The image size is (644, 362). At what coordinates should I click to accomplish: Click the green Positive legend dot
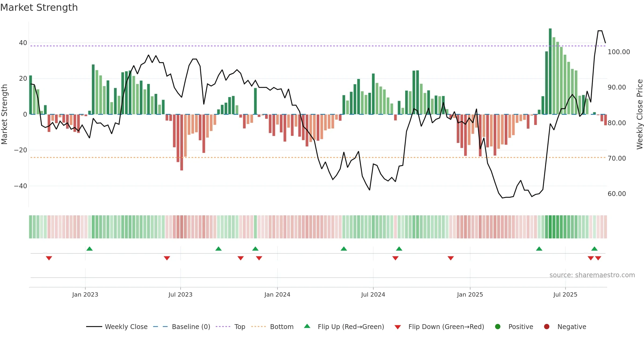click(x=498, y=327)
